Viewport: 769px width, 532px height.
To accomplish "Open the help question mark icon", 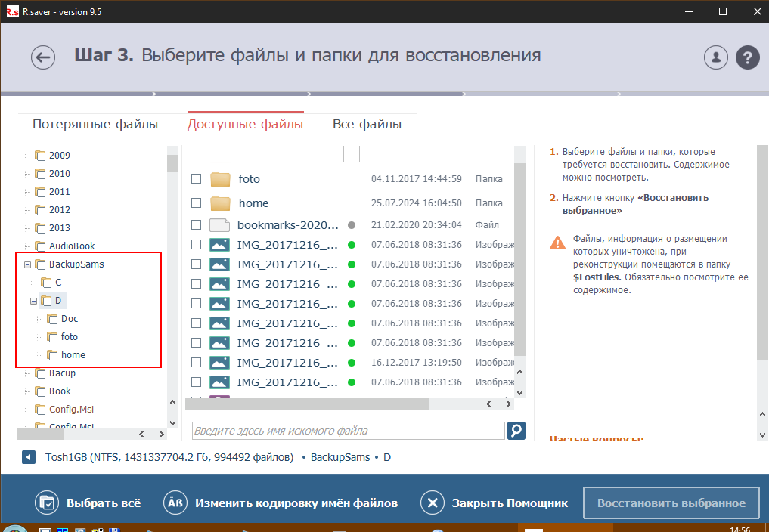I will pyautogui.click(x=747, y=57).
